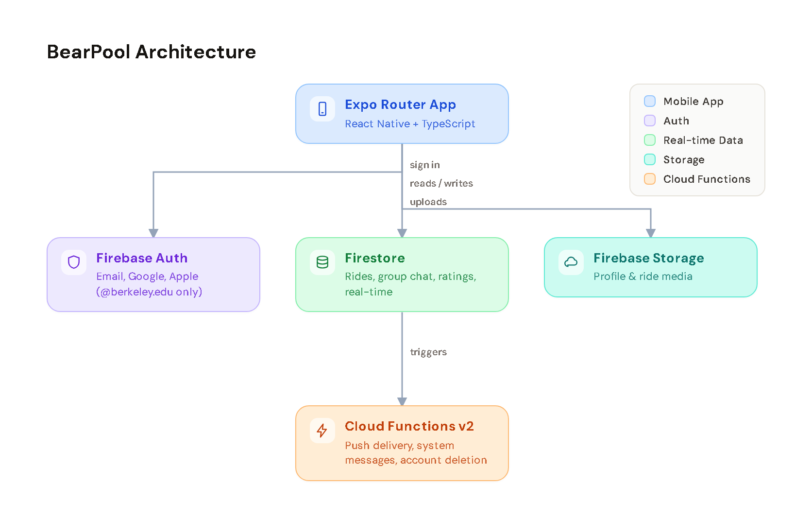Click the Email, Google, Apple description line

pos(147,277)
